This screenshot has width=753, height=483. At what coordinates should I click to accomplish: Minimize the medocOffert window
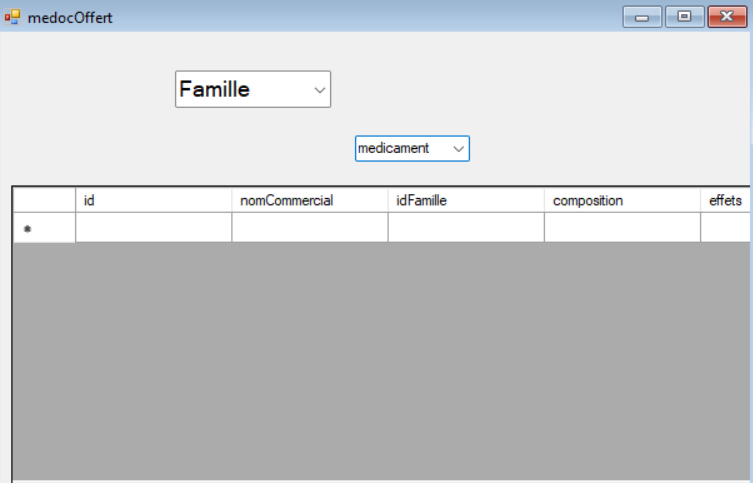click(x=641, y=17)
